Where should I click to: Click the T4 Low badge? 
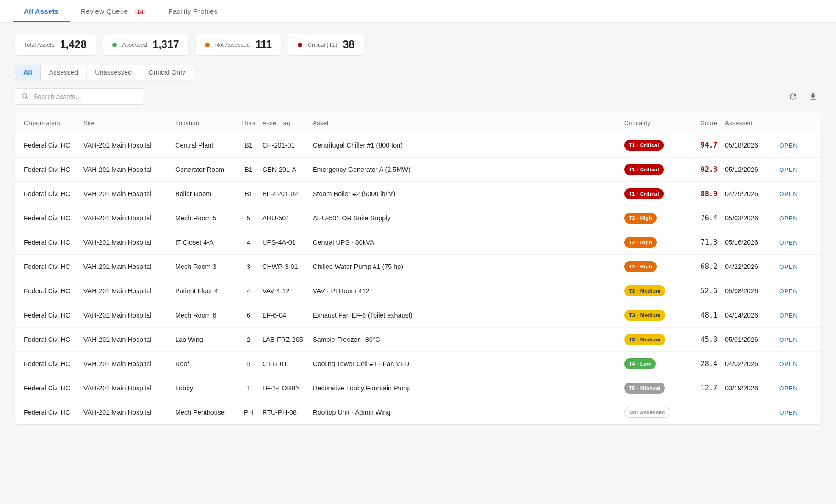[640, 364]
